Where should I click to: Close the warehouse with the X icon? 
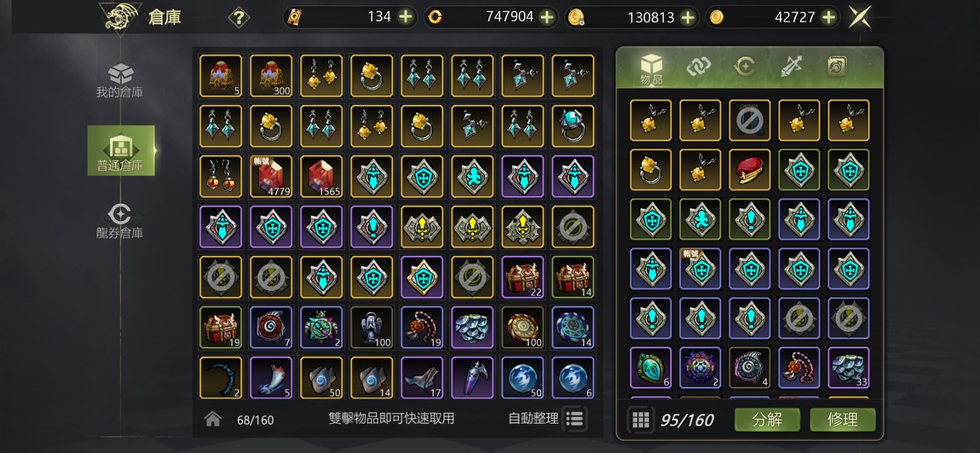[x=860, y=17]
